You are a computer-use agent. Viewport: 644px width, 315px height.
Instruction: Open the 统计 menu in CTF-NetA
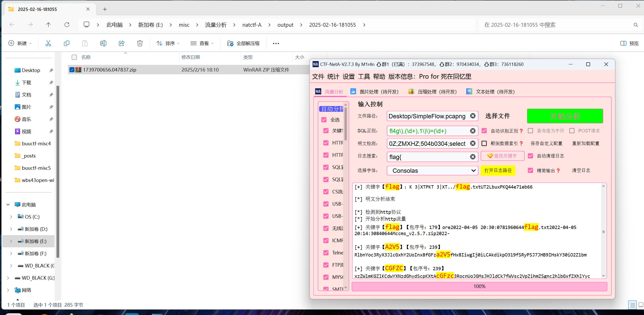coord(333,77)
